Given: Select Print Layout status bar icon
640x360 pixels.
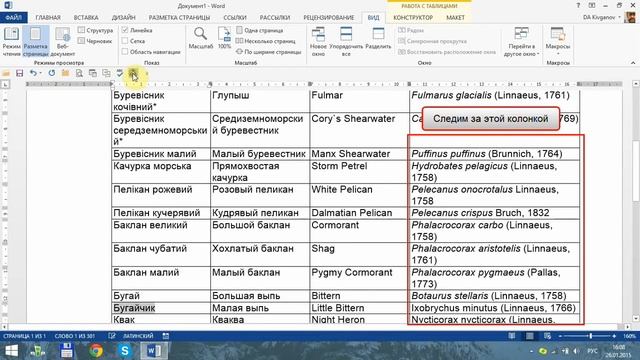Looking at the screenshot, I should pos(530,336).
